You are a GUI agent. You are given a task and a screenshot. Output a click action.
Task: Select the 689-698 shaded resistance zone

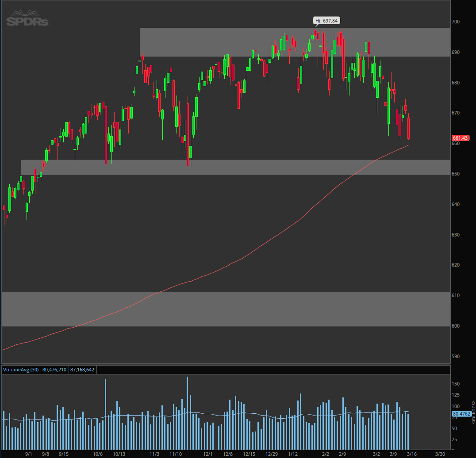295,42
